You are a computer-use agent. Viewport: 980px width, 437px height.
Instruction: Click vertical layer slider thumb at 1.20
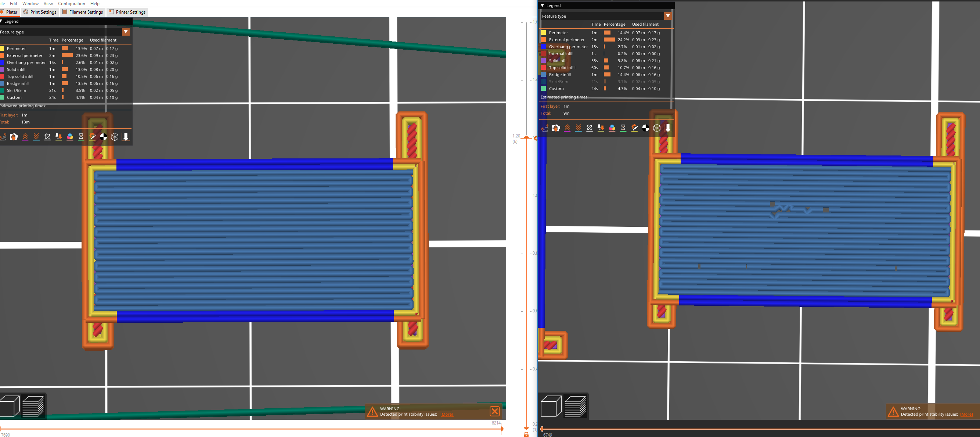click(526, 137)
